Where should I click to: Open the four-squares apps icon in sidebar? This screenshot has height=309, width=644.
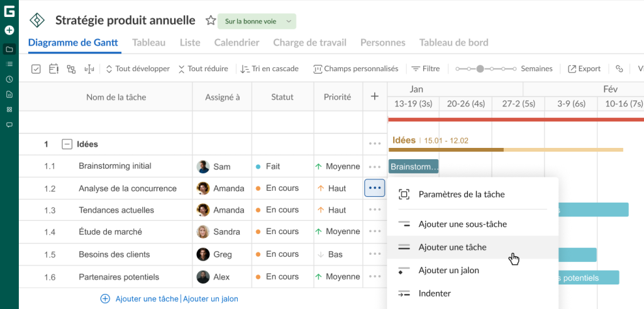point(9,110)
